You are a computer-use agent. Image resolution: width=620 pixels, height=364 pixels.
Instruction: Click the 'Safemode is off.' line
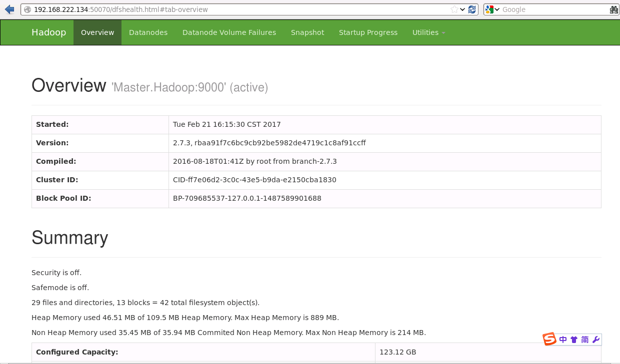[60, 288]
